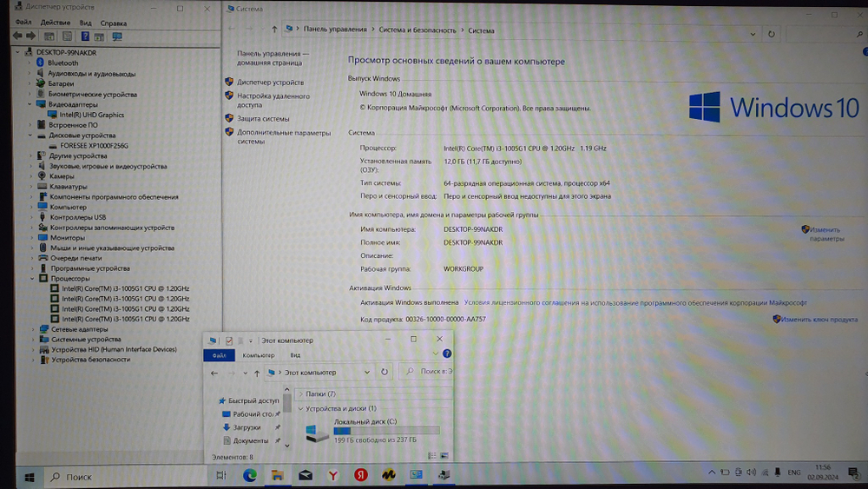This screenshot has width=868, height=489.
Task: Open the Explorer address bar dropdown
Action: (x=366, y=372)
